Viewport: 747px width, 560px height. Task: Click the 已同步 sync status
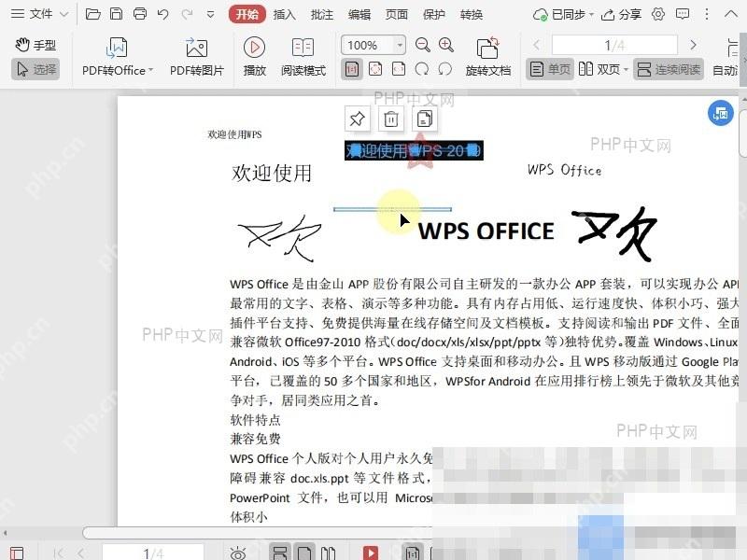click(x=564, y=15)
